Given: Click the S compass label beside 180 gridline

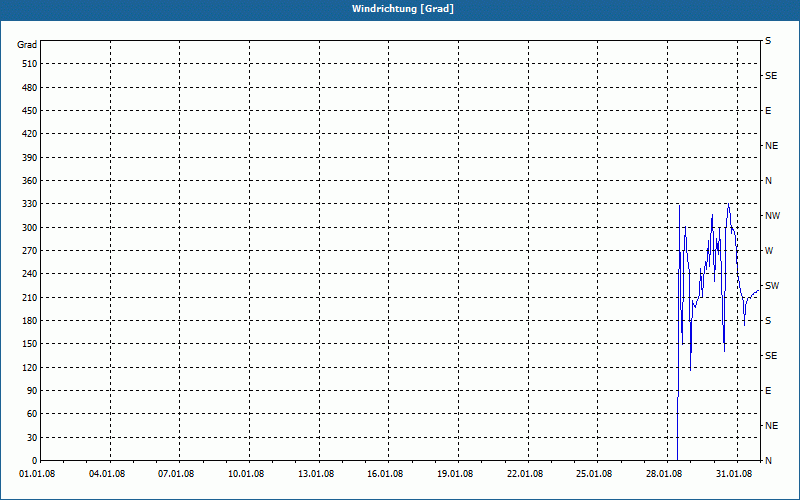Looking at the screenshot, I should point(768,321).
